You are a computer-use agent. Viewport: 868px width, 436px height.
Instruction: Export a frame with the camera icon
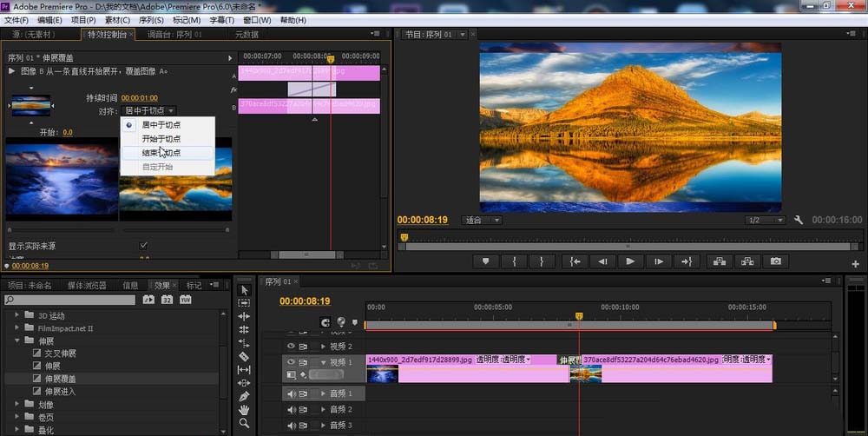(775, 261)
